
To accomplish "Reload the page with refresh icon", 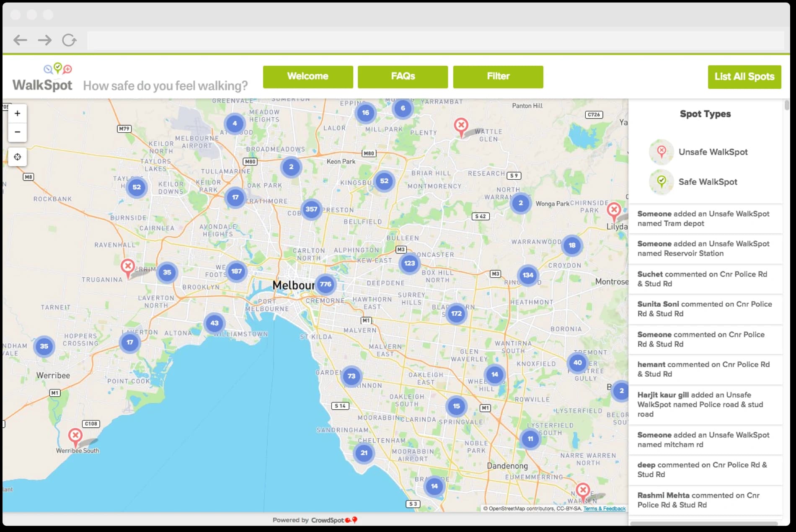I will click(x=70, y=40).
